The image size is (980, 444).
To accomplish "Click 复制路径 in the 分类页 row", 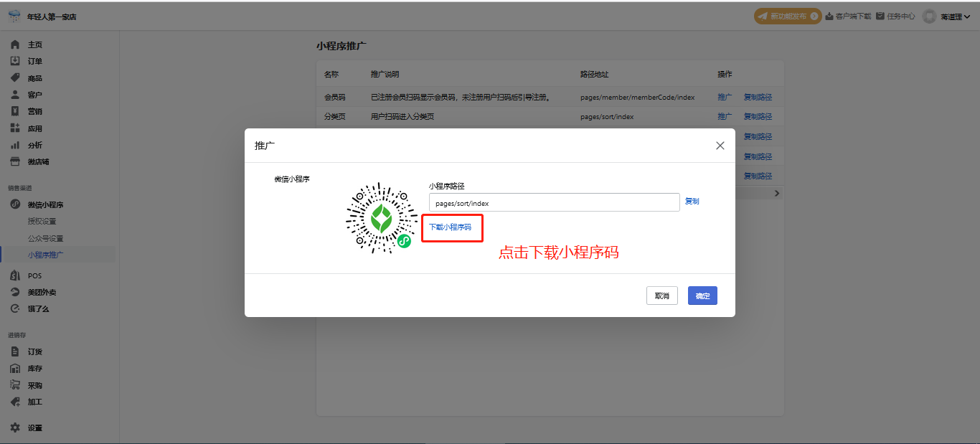I will coord(758,116).
